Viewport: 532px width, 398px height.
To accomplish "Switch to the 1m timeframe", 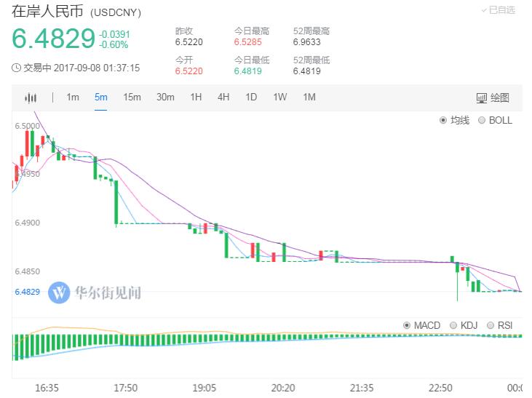I will click(x=73, y=97).
